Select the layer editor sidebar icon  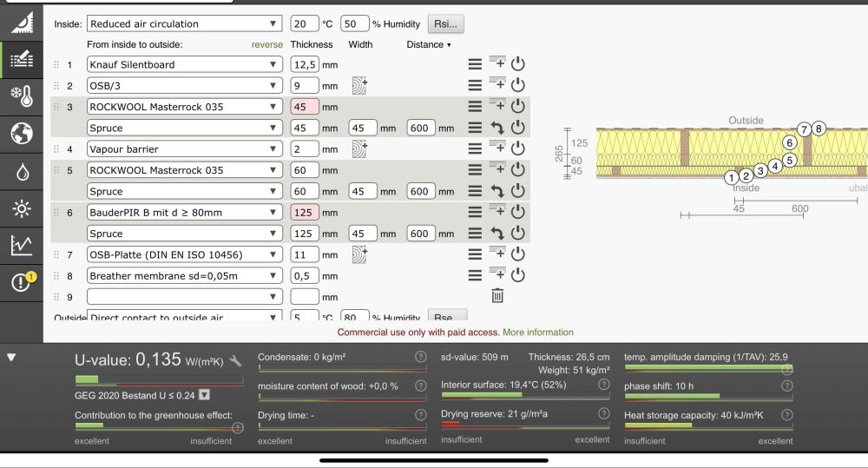[22, 59]
